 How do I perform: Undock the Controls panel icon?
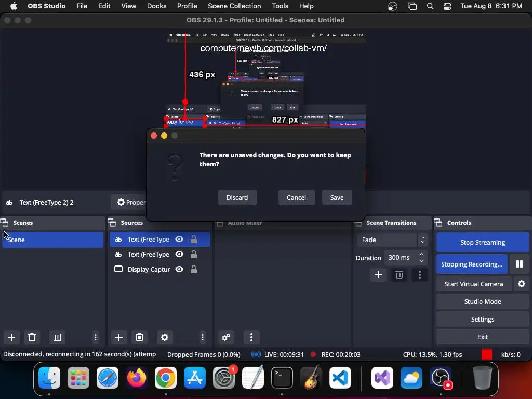[438, 222]
